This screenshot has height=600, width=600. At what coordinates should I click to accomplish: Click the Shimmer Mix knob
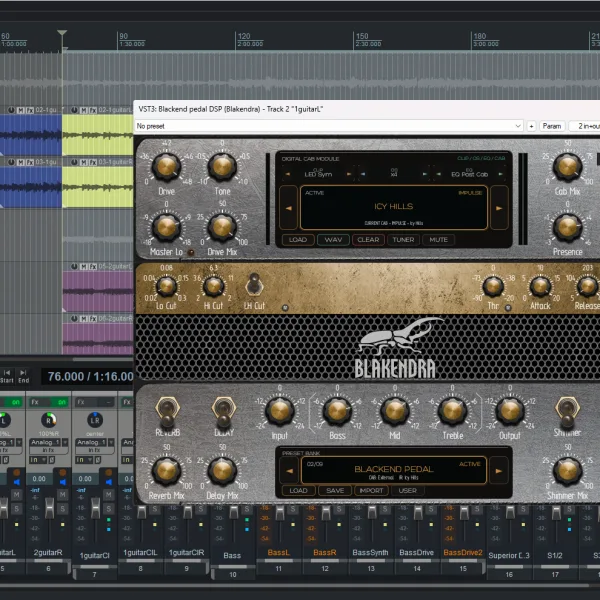[x=567, y=471]
